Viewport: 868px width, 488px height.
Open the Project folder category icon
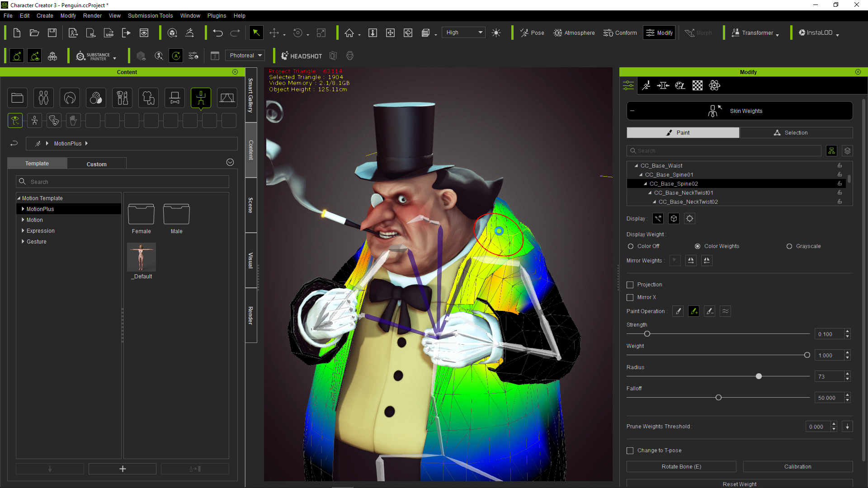(18, 98)
